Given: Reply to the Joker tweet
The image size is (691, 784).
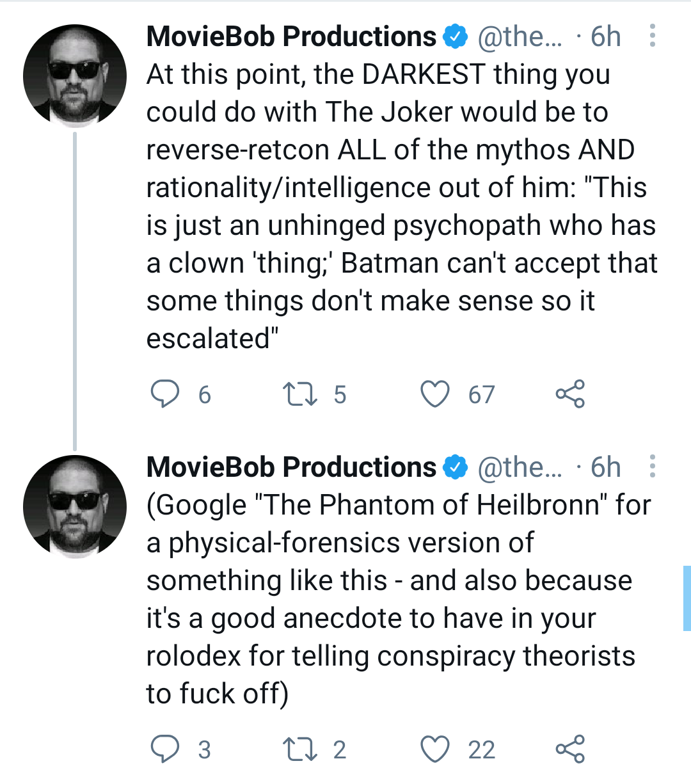Looking at the screenshot, I should point(165,394).
